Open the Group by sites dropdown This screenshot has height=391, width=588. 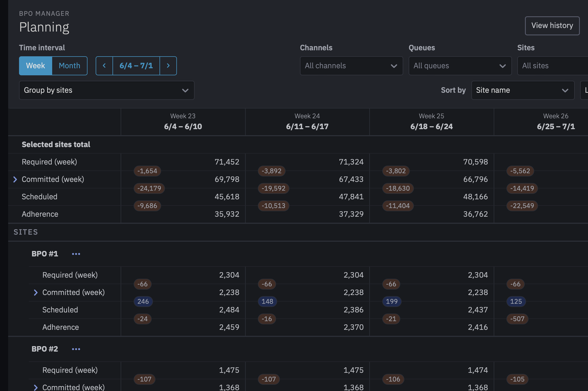click(107, 90)
